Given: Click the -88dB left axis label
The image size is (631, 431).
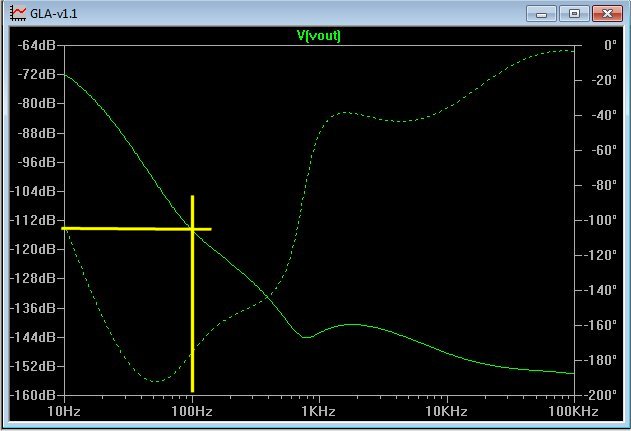Looking at the screenshot, I should tap(36, 133).
